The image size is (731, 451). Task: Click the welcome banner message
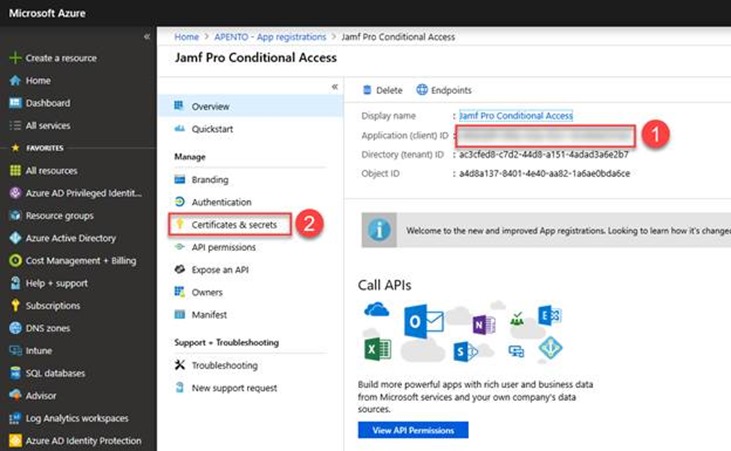[568, 230]
